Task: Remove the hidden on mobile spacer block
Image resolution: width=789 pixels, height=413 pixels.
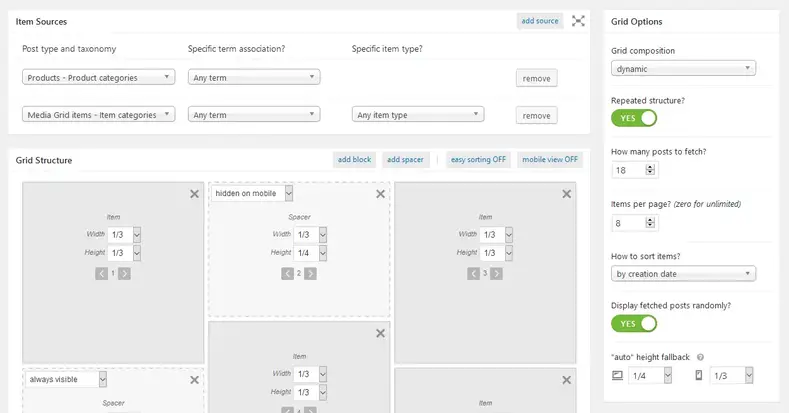Action: [x=380, y=194]
